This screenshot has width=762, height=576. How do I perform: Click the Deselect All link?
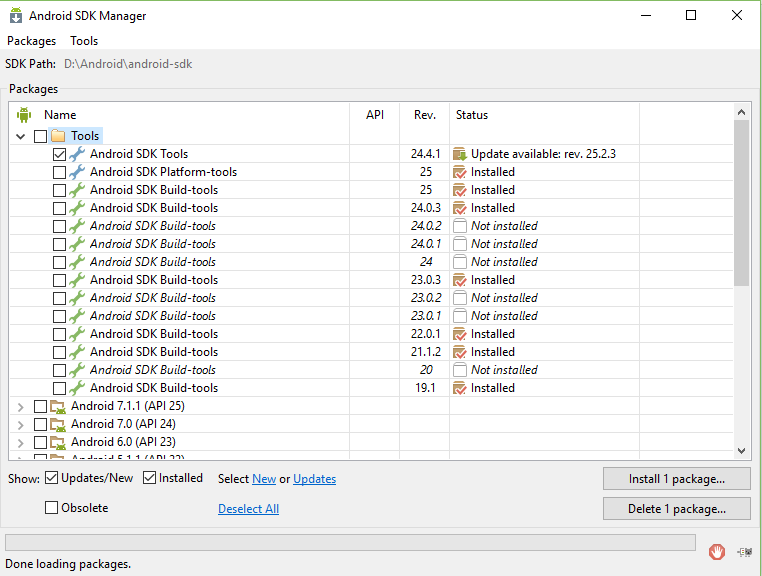[248, 509]
